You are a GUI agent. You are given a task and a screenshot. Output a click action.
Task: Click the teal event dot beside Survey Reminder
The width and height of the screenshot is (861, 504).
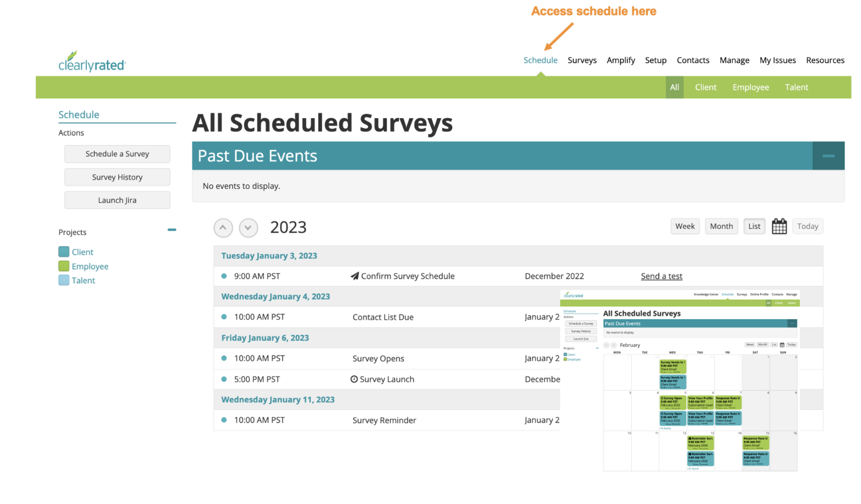(x=225, y=419)
